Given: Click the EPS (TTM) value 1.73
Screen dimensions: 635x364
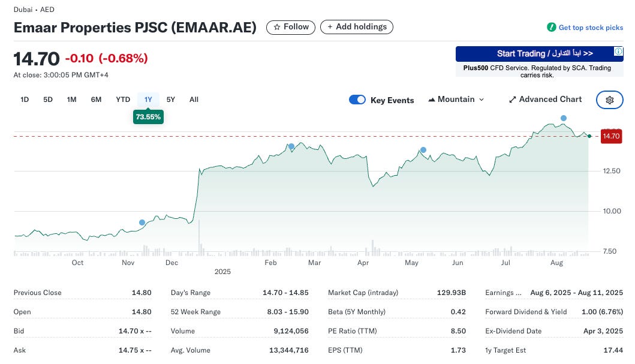Looking at the screenshot, I should [458, 350].
